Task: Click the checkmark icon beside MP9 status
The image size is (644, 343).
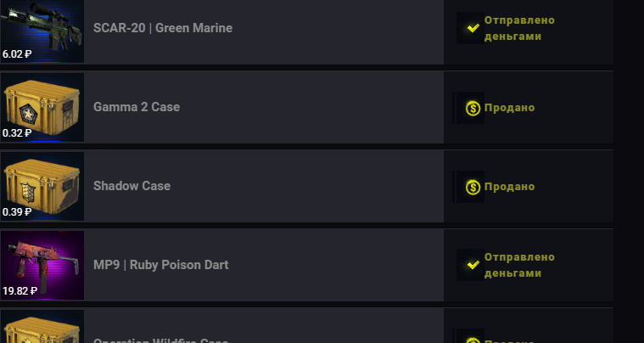Action: tap(473, 265)
